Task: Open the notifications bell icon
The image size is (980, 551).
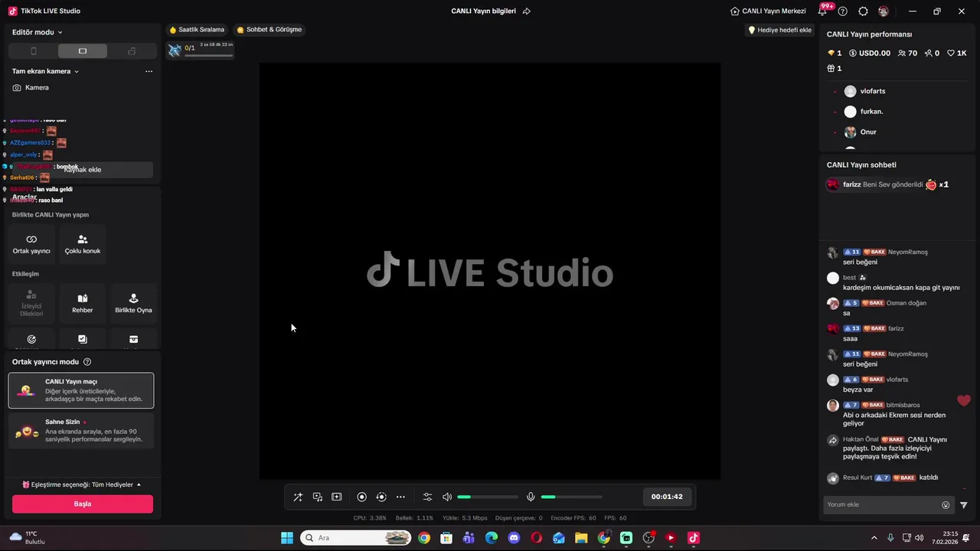Action: pos(823,11)
